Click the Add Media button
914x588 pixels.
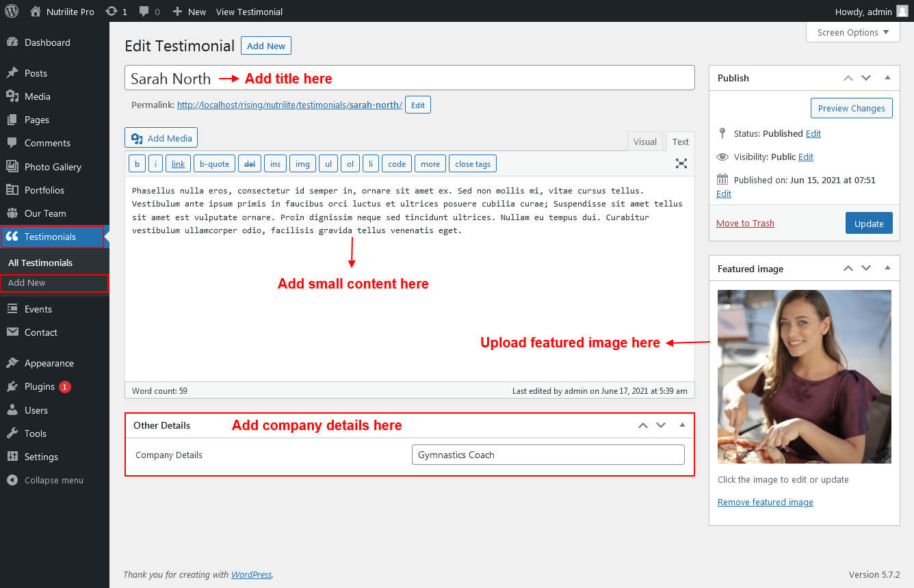tap(161, 138)
